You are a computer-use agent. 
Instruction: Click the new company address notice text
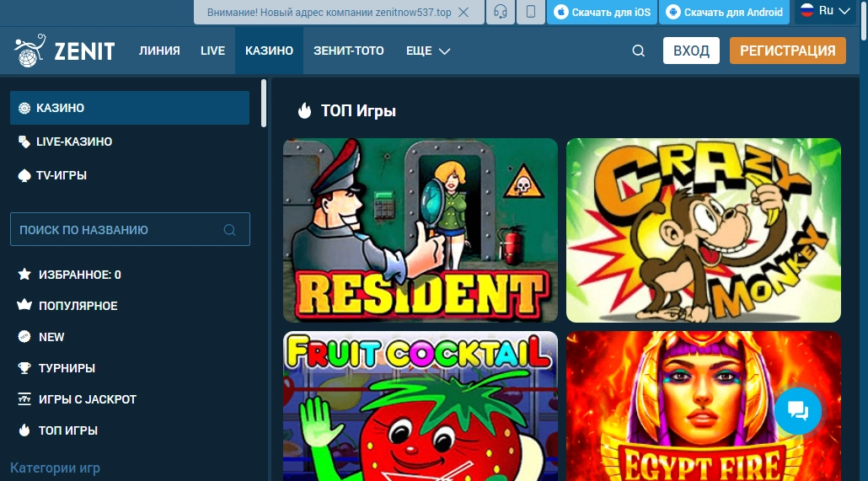pyautogui.click(x=329, y=12)
